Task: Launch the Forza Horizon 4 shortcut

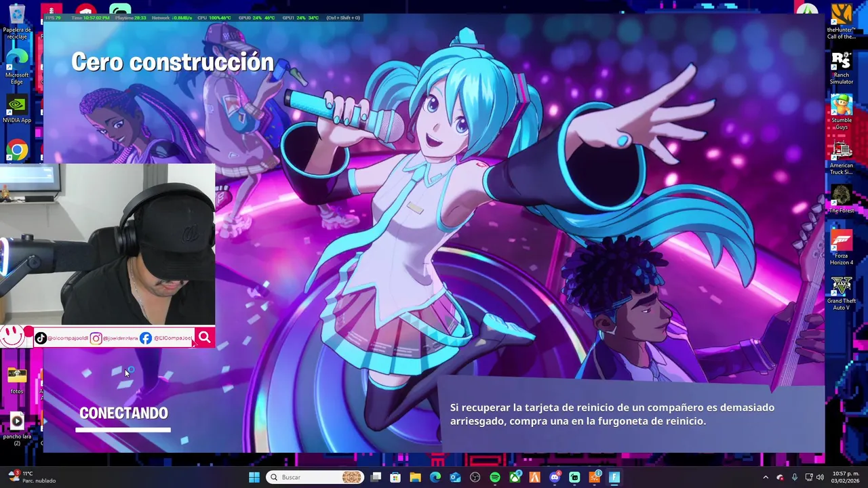Action: [x=841, y=248]
